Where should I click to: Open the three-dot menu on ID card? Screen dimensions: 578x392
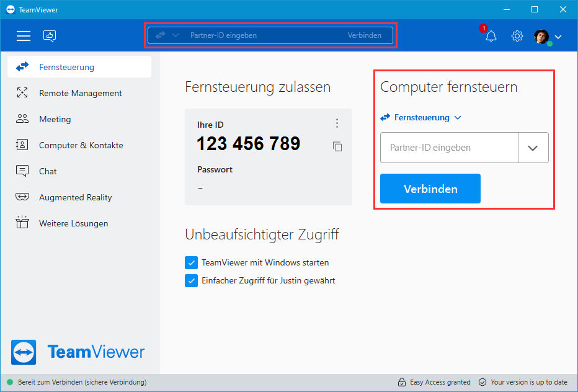[337, 123]
